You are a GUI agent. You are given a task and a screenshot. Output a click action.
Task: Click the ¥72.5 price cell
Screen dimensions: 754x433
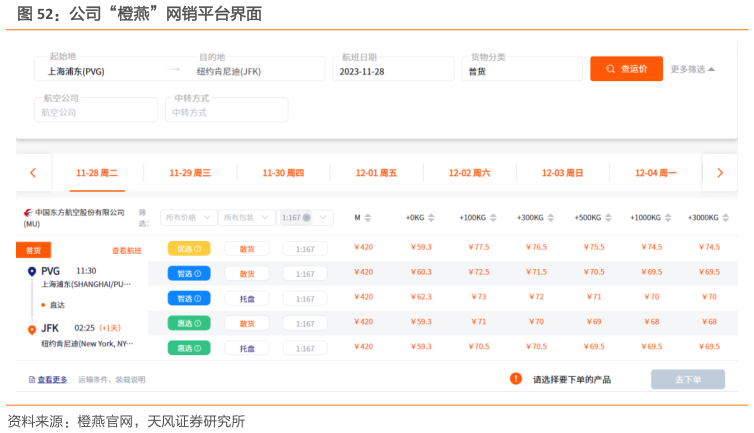[x=479, y=272]
